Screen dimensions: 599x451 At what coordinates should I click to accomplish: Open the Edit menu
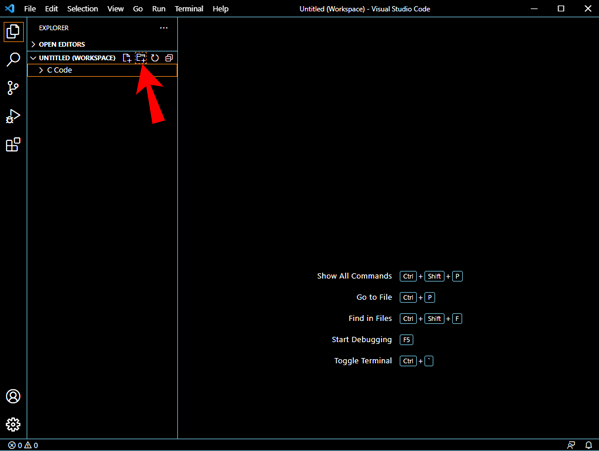(x=51, y=9)
